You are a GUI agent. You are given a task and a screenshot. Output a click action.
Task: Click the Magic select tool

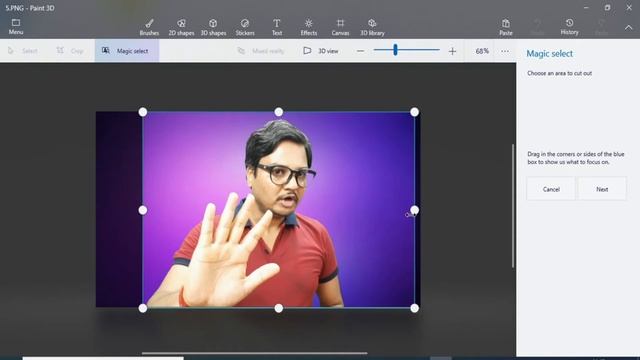click(x=127, y=51)
